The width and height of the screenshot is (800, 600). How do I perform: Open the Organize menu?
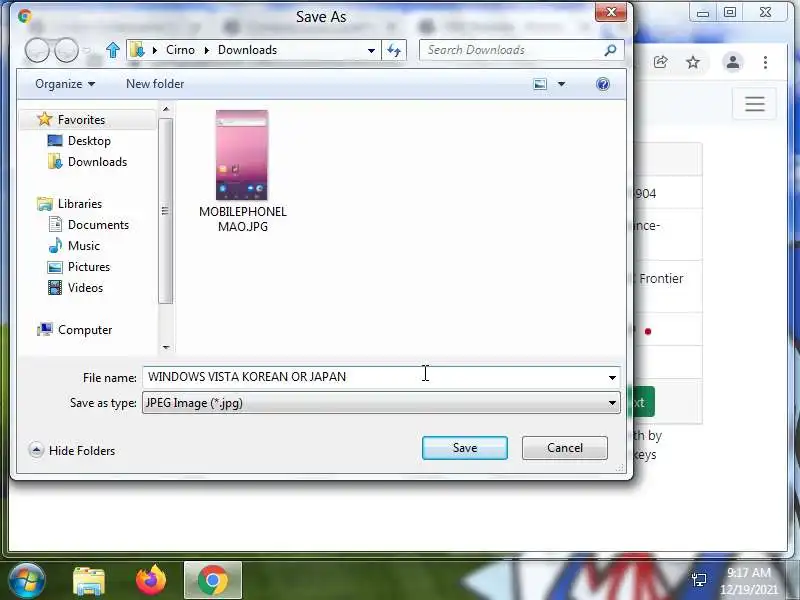(65, 84)
